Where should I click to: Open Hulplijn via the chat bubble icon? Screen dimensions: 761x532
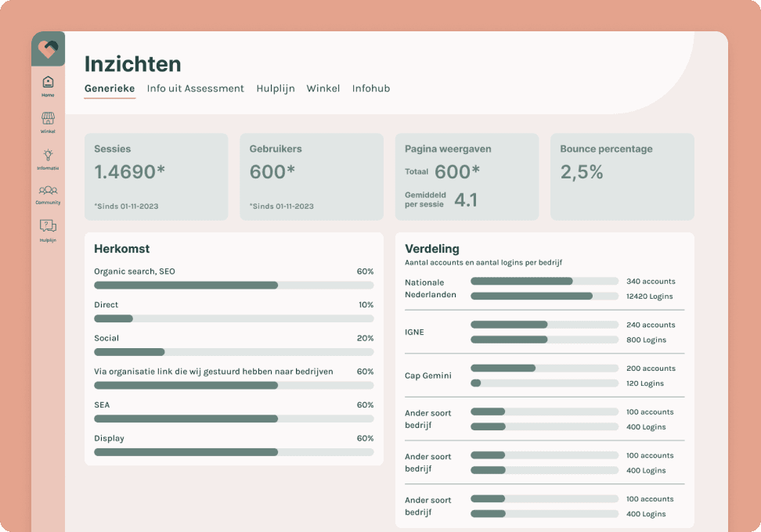(x=47, y=230)
